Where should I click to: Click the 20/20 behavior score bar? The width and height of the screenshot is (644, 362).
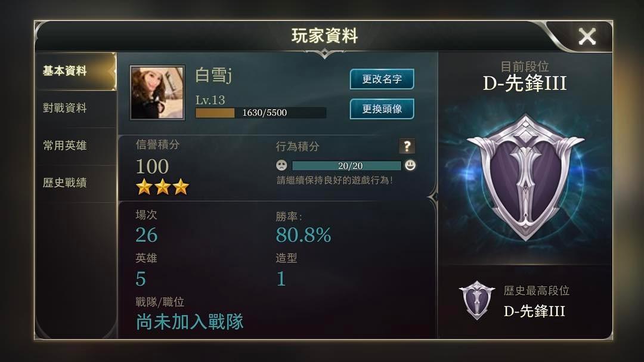[x=346, y=166]
